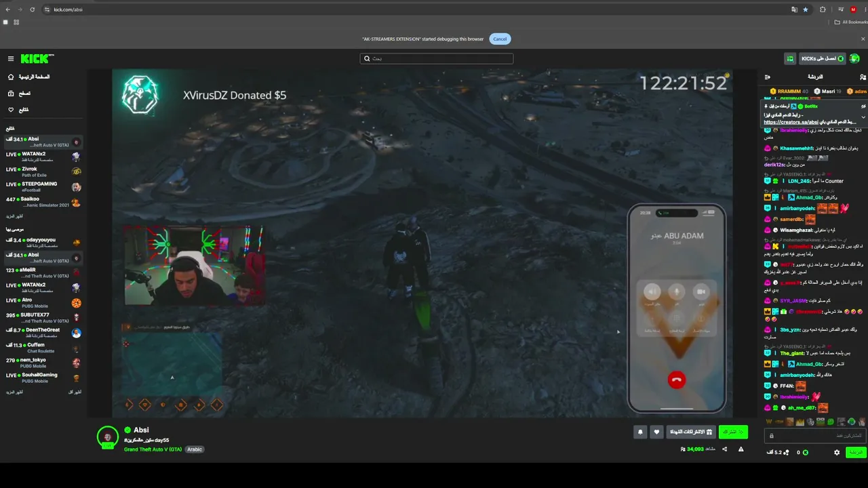Screen dimensions: 868x488
Task: Open the green icon beside KICKs button
Action: tap(790, 59)
